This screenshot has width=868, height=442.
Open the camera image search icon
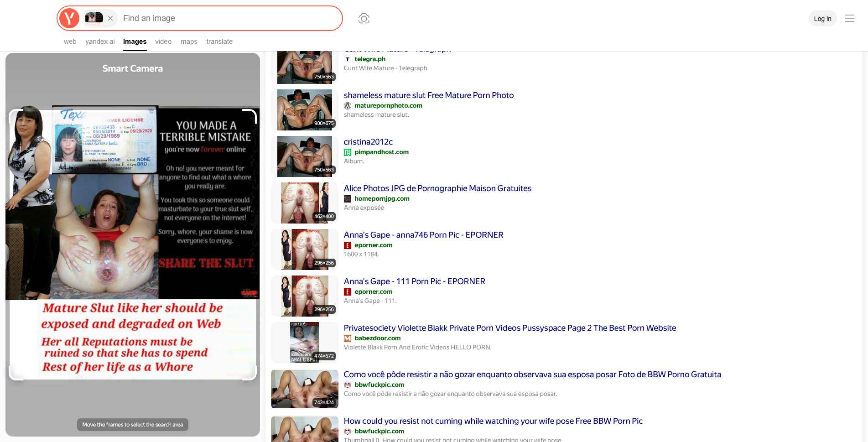tap(364, 18)
